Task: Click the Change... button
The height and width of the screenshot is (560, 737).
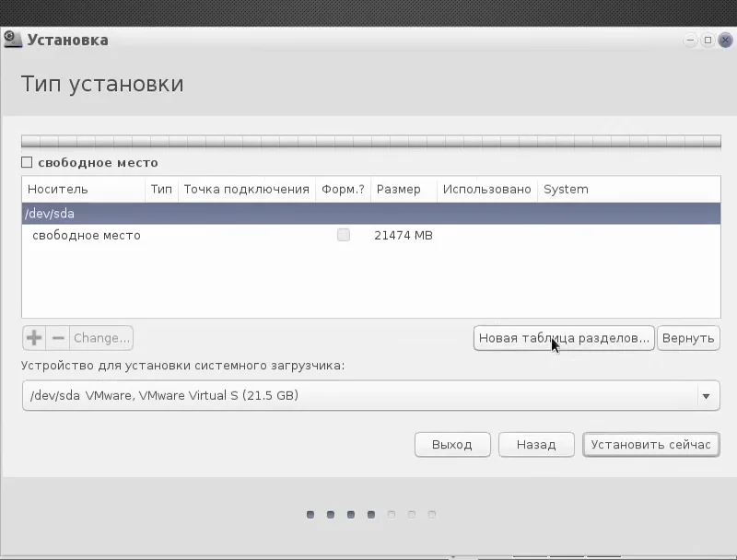Action: coord(101,338)
